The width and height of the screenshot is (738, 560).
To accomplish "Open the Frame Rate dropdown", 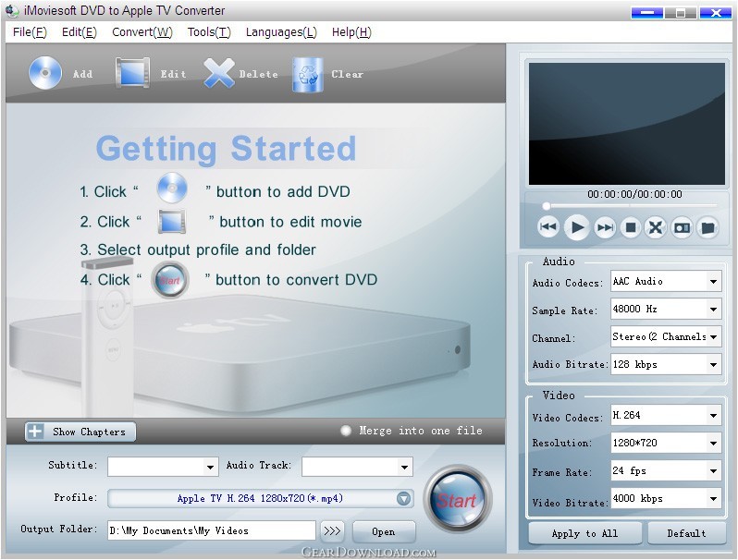I will pyautogui.click(x=713, y=471).
